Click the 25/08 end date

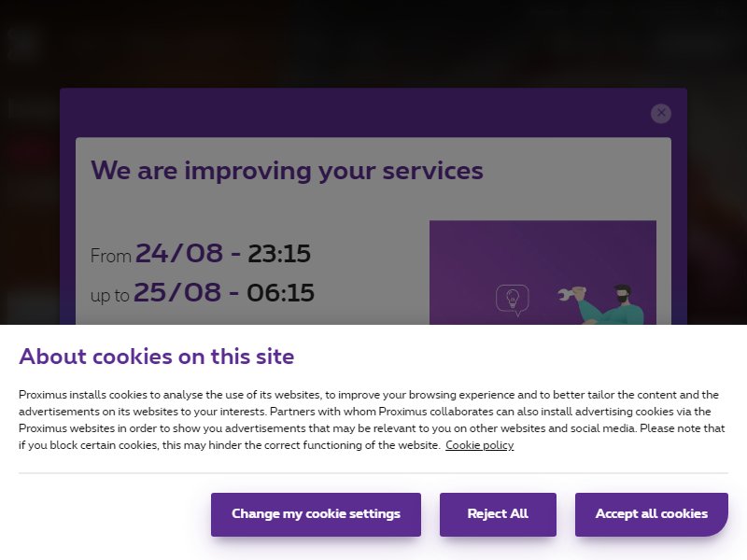tap(177, 292)
